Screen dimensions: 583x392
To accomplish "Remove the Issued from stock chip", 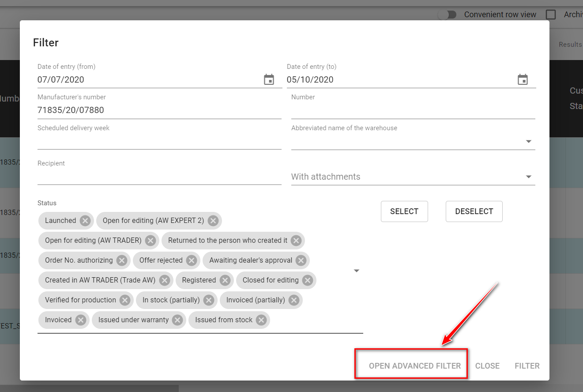I will click(x=261, y=320).
